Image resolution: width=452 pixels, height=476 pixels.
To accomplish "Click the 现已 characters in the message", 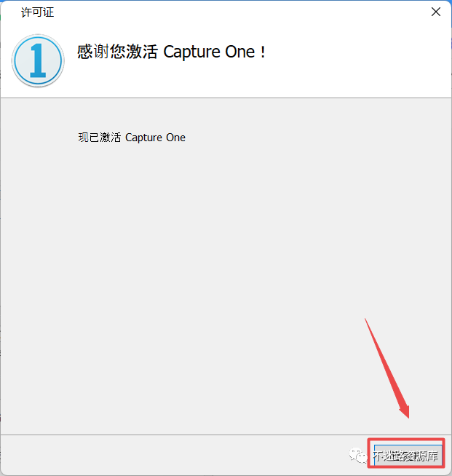I will [89, 138].
